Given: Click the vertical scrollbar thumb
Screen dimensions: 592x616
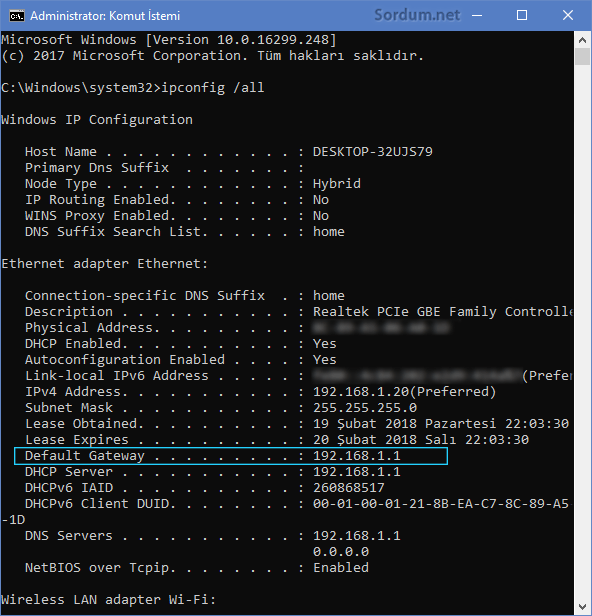Looking at the screenshot, I should click(x=583, y=57).
